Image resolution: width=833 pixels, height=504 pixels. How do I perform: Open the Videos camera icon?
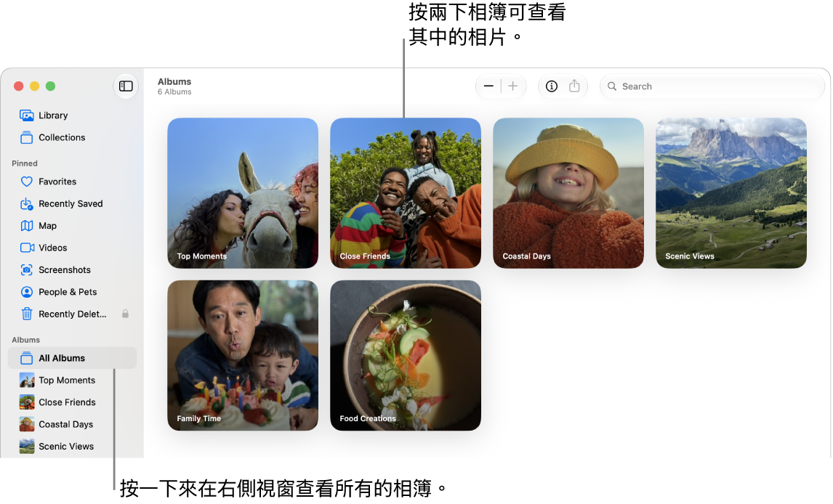click(27, 248)
